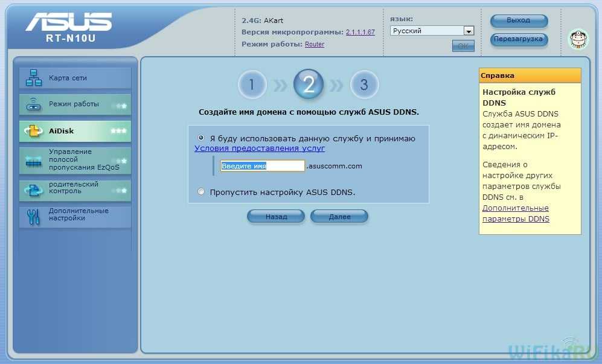Screen dimensions: 602x364
Task: Click the language OK button
Action: pyautogui.click(x=463, y=46)
